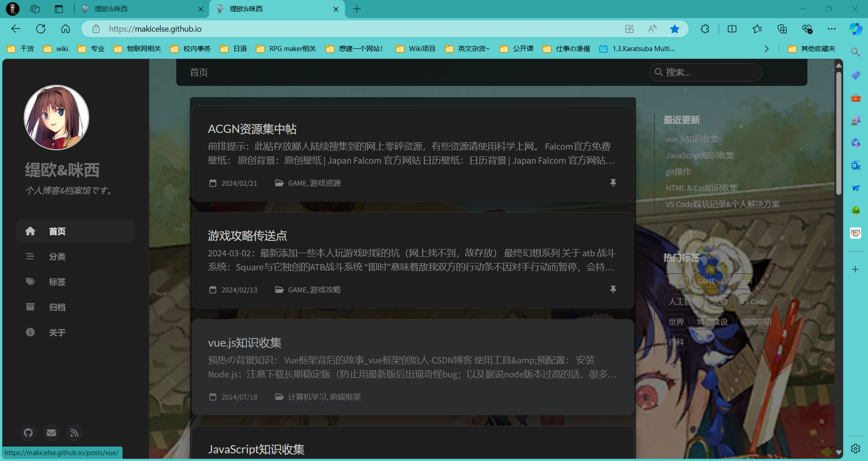This screenshot has height=461, width=868.
Task: Click the 博客建设 tag in 热门标签
Action: pos(712,322)
